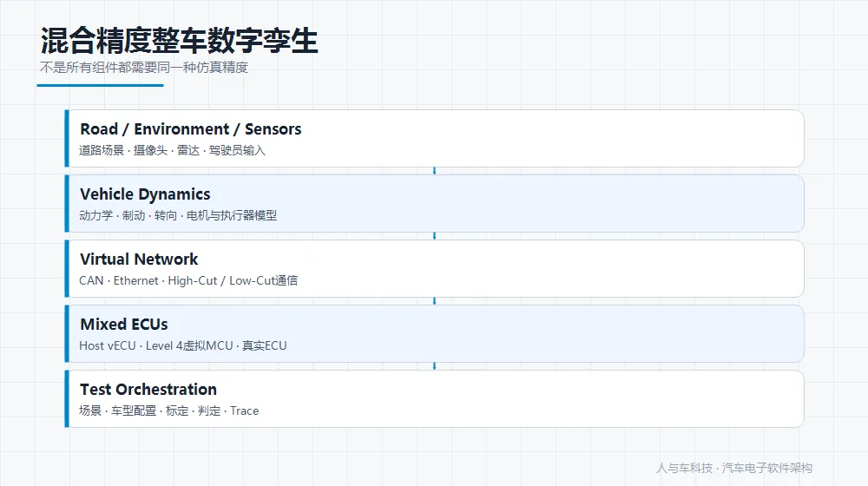Click the blue underline beneath the subtitle
The height and width of the screenshot is (486, 868).
100,85
